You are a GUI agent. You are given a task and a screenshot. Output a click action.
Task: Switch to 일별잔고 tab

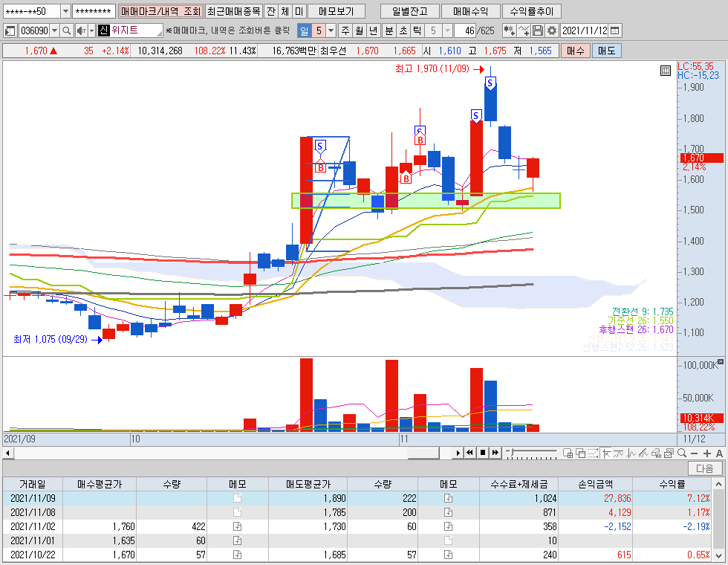click(409, 11)
